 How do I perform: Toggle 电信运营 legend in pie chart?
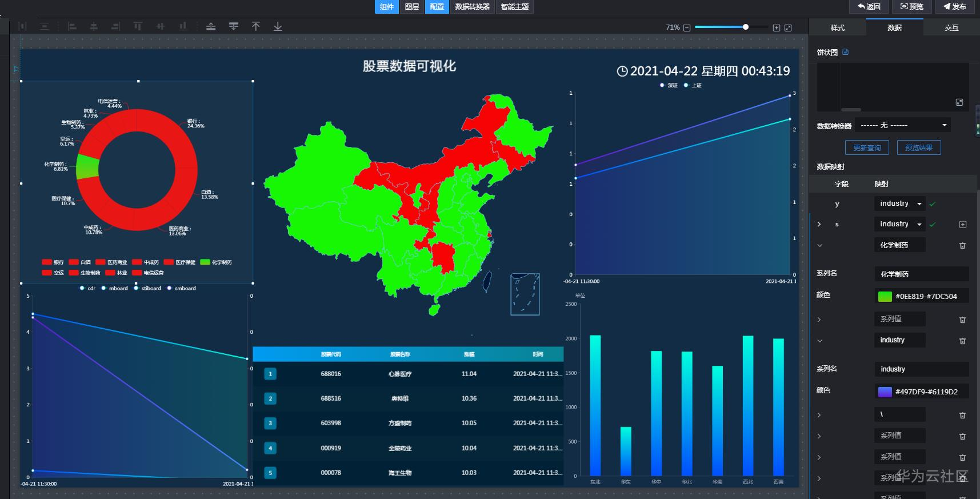pyautogui.click(x=148, y=273)
